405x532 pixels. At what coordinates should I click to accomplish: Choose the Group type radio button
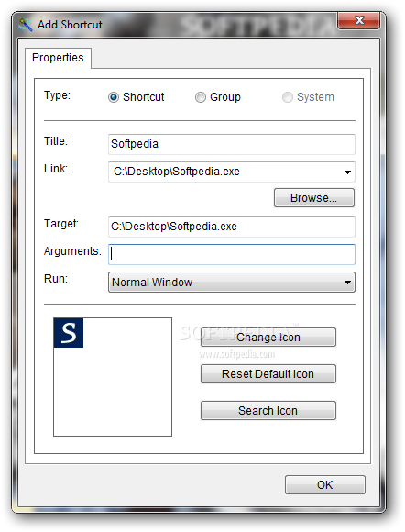click(x=201, y=97)
